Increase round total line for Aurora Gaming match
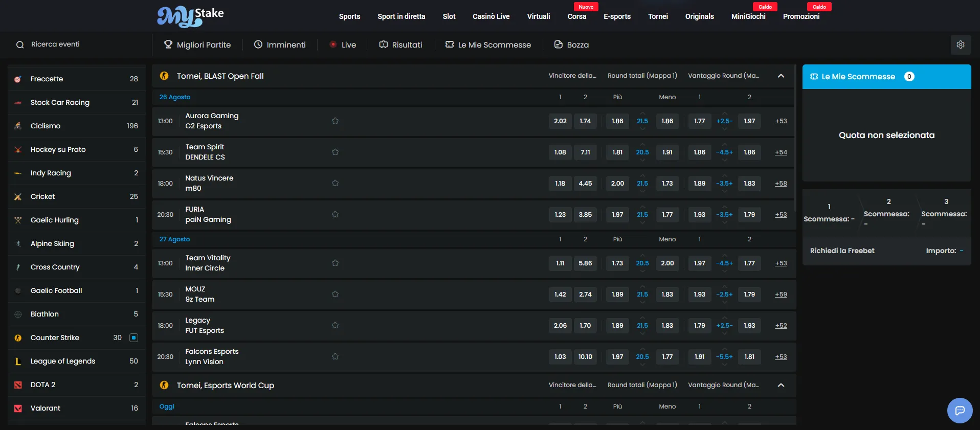This screenshot has height=430, width=980. click(x=642, y=114)
